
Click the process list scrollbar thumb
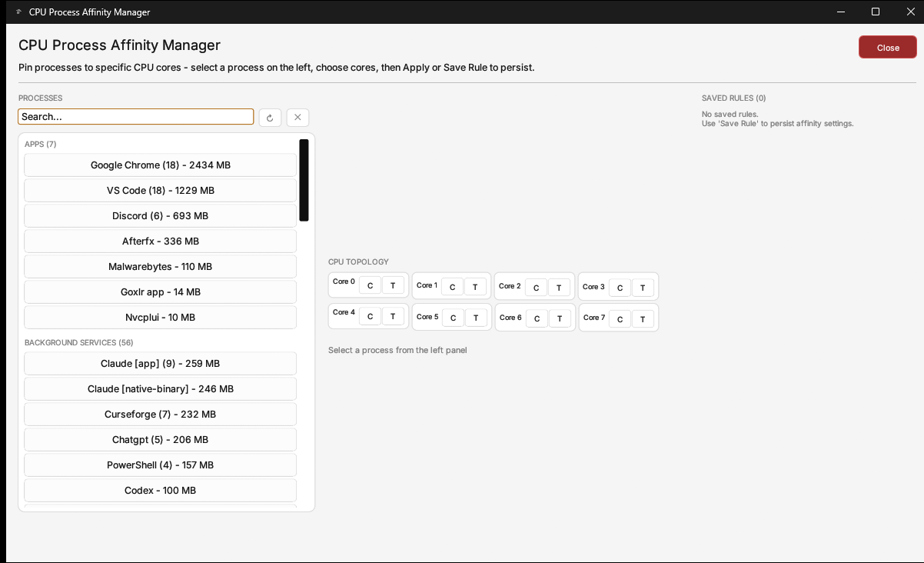(x=304, y=180)
